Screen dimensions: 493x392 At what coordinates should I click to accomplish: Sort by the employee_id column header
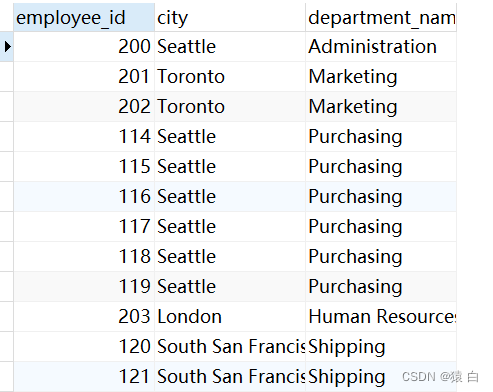click(x=84, y=17)
